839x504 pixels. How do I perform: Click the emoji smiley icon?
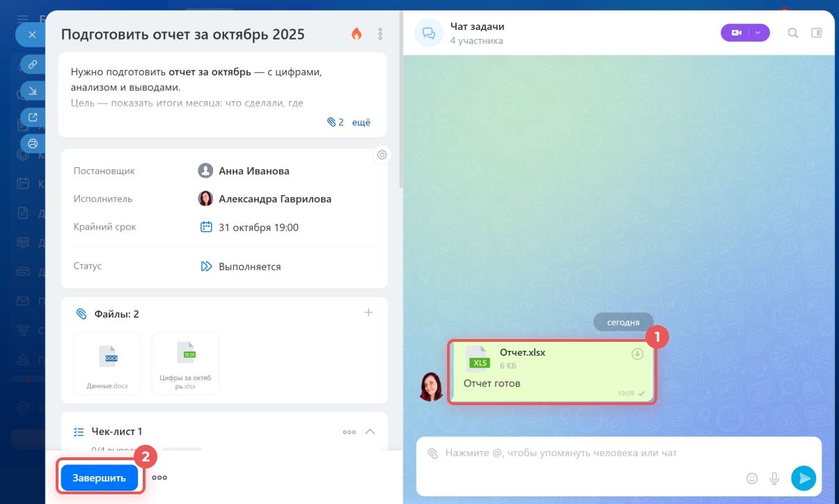coord(752,478)
